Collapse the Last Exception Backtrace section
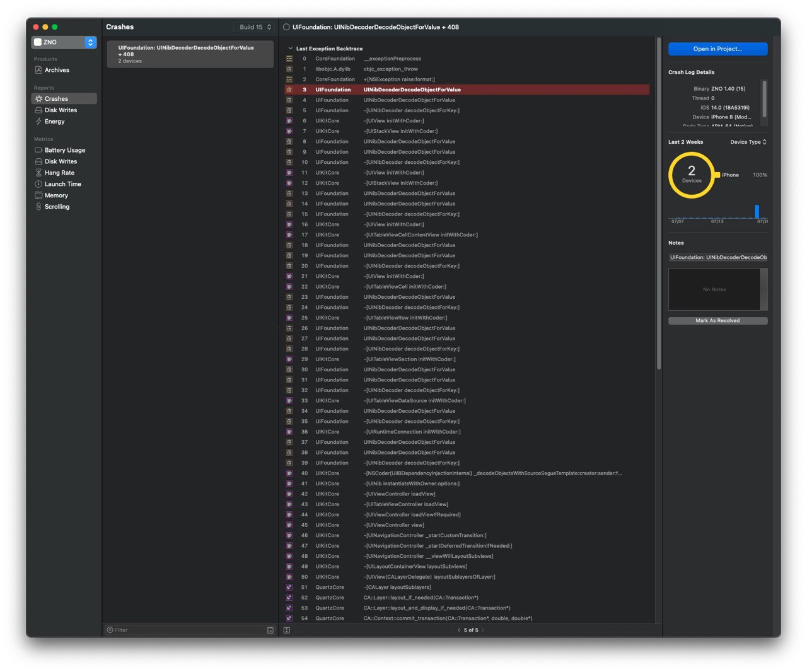The image size is (807, 672). tap(291, 49)
